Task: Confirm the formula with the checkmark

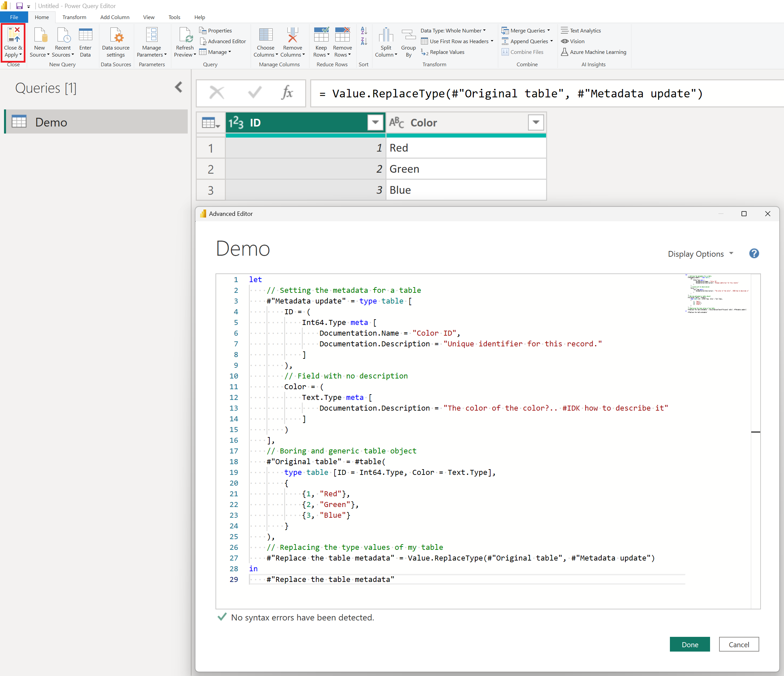Action: pyautogui.click(x=255, y=92)
